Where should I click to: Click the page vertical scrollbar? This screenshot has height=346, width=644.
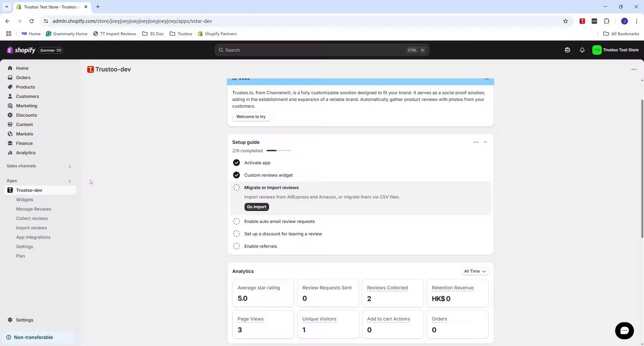pos(642,168)
